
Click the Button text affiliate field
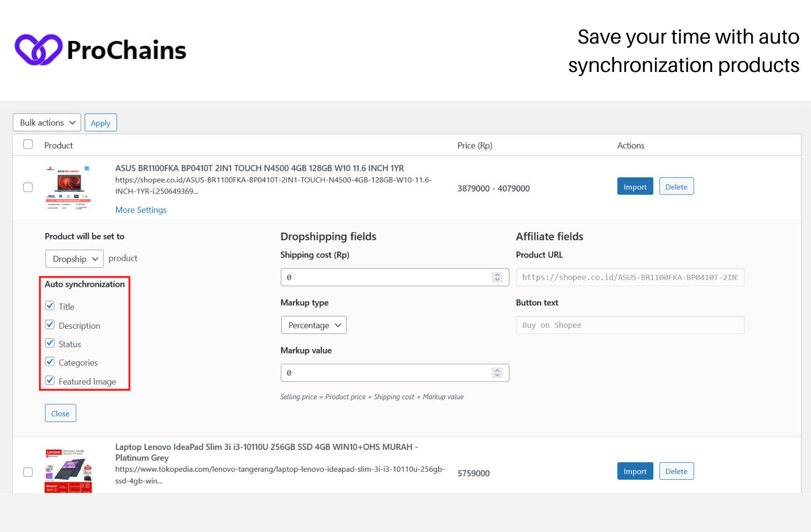[x=630, y=325]
